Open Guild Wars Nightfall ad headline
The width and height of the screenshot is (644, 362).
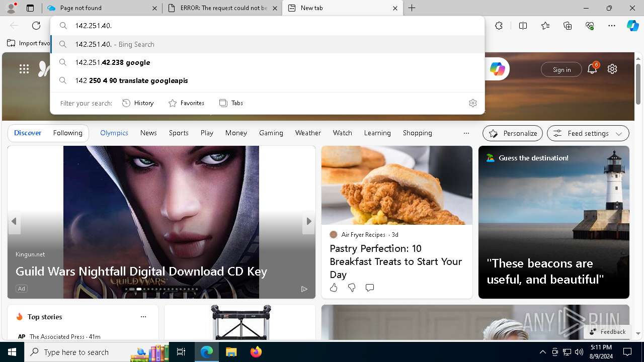click(141, 271)
